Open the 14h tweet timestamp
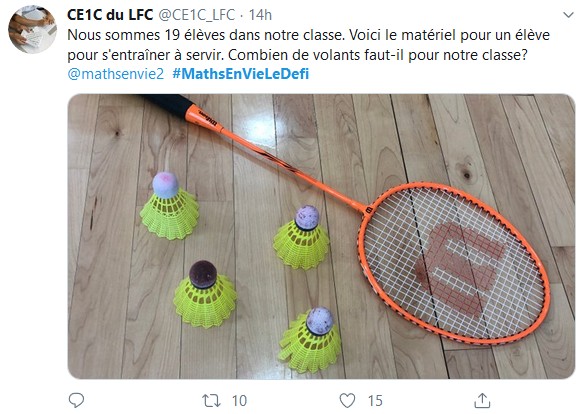Image resolution: width=580 pixels, height=414 pixels. [260, 15]
